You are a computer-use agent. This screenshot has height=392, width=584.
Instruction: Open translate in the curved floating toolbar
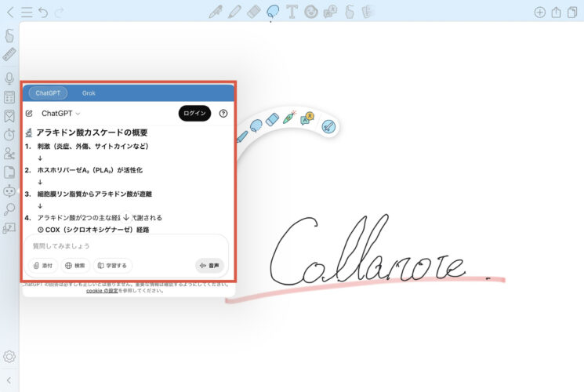click(307, 118)
